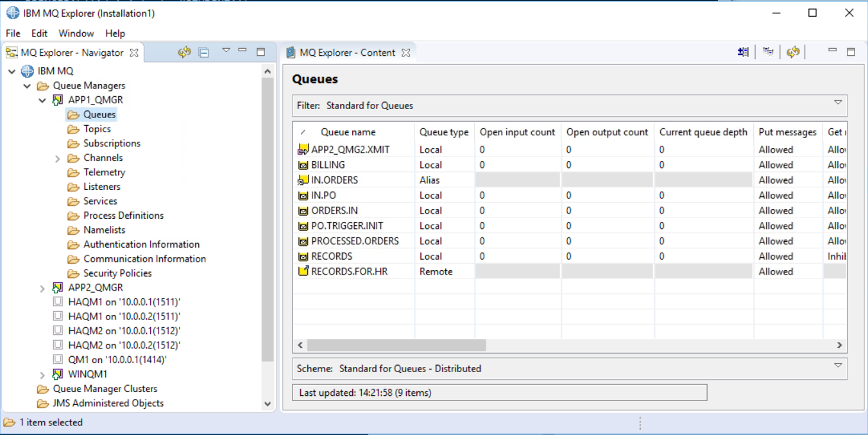Select the Authentication Information folder
This screenshot has width=868, height=435.
coord(133,244)
